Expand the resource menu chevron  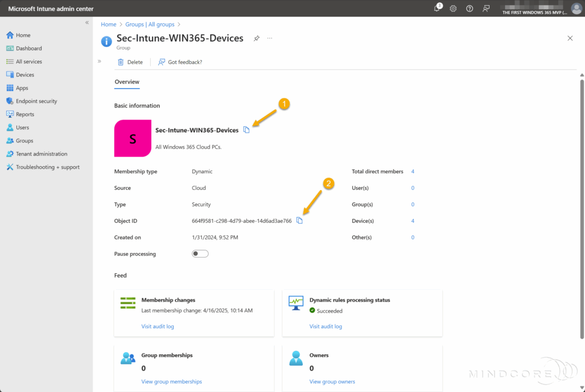pyautogui.click(x=99, y=61)
